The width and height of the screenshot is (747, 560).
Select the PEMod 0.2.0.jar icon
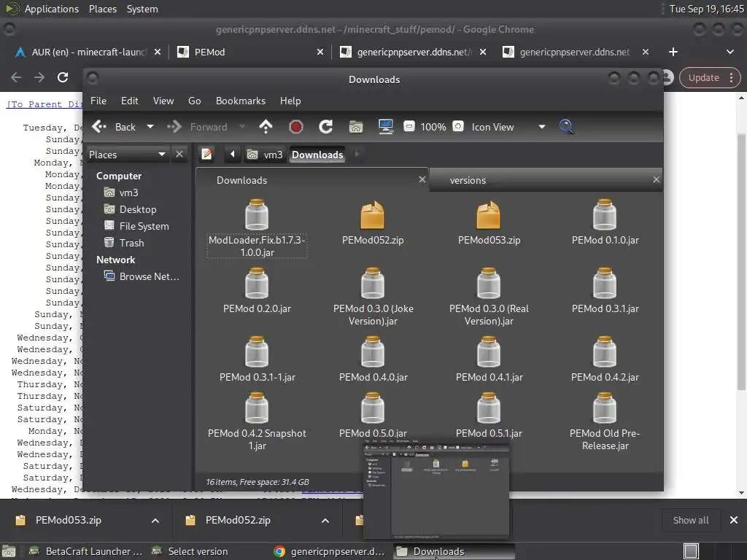(x=257, y=284)
